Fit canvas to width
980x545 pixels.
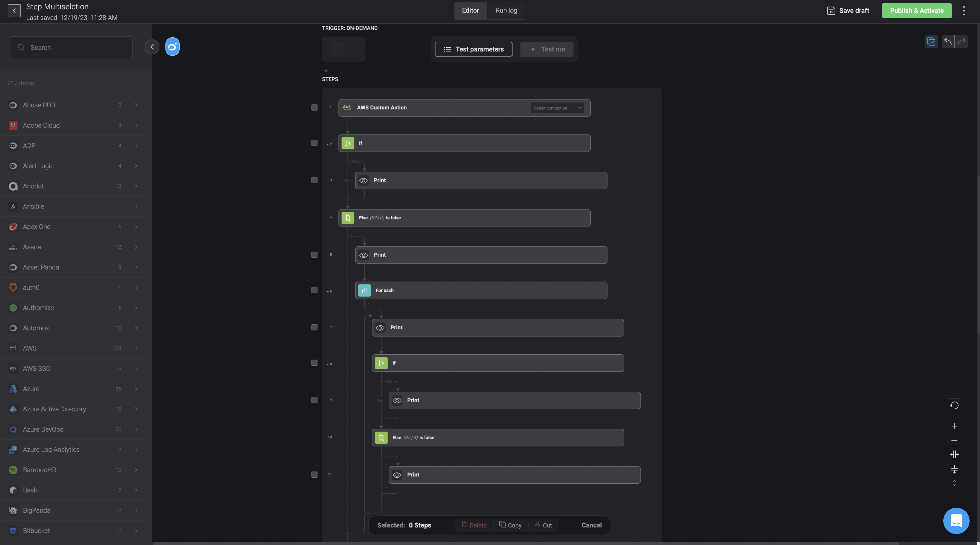click(954, 454)
